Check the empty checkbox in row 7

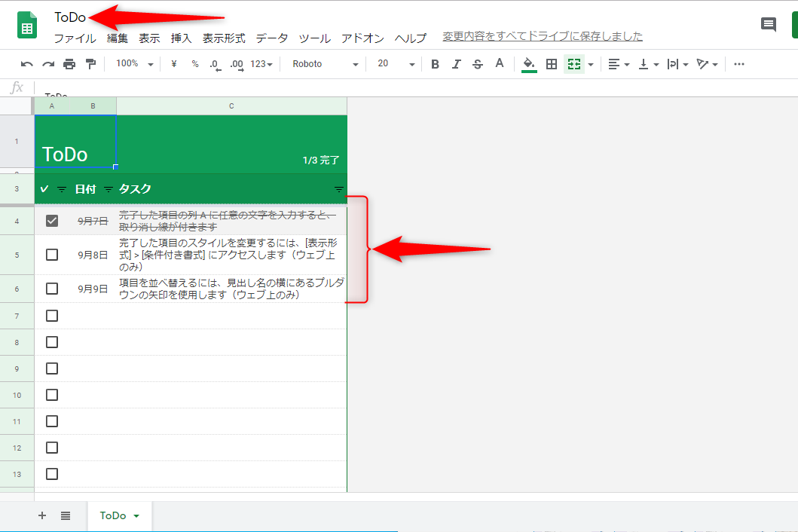point(51,315)
